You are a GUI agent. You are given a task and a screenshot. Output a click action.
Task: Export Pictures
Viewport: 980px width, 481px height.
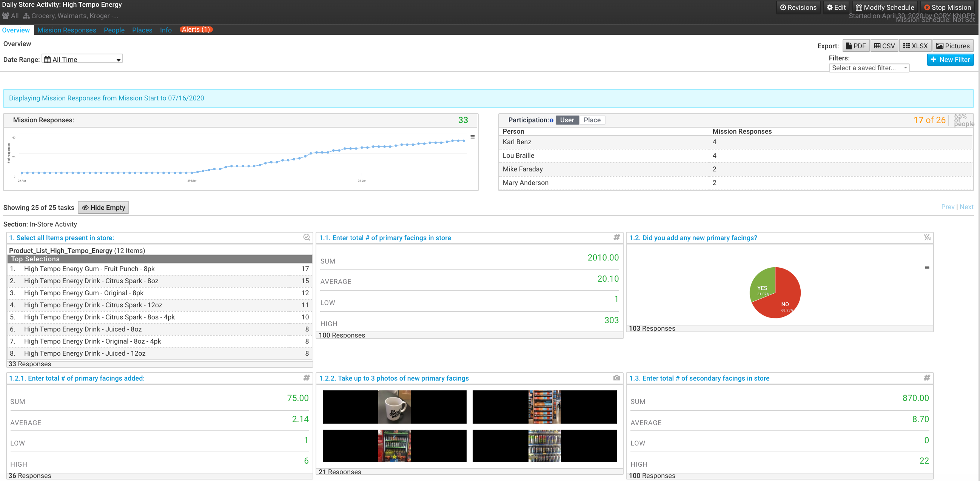(952, 46)
